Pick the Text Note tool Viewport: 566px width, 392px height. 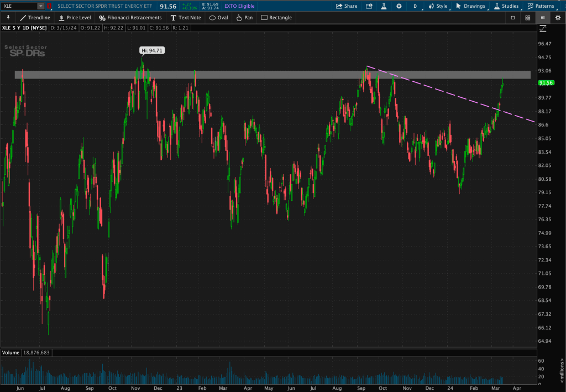(x=186, y=18)
